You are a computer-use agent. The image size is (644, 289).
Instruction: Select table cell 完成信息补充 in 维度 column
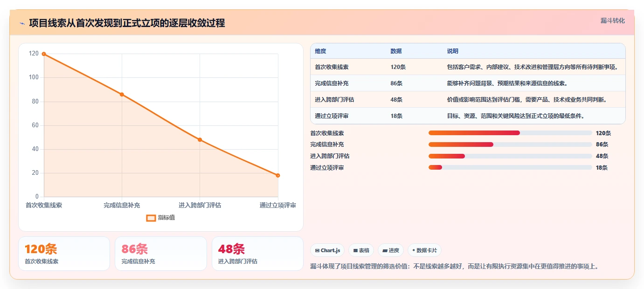coord(332,83)
